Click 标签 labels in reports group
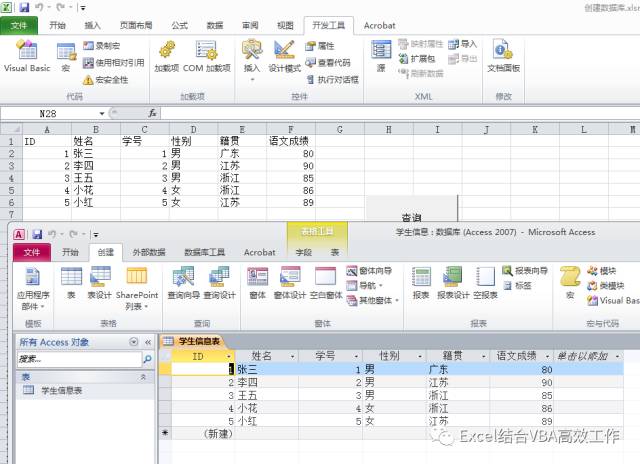Viewport: 640px width, 464px height. click(x=517, y=285)
